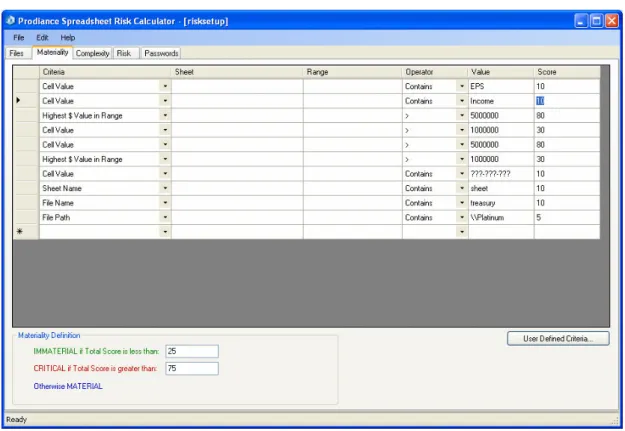Screen dimensions: 625x431
Task: Click the window resize grip in status bar
Action: tap(614, 421)
